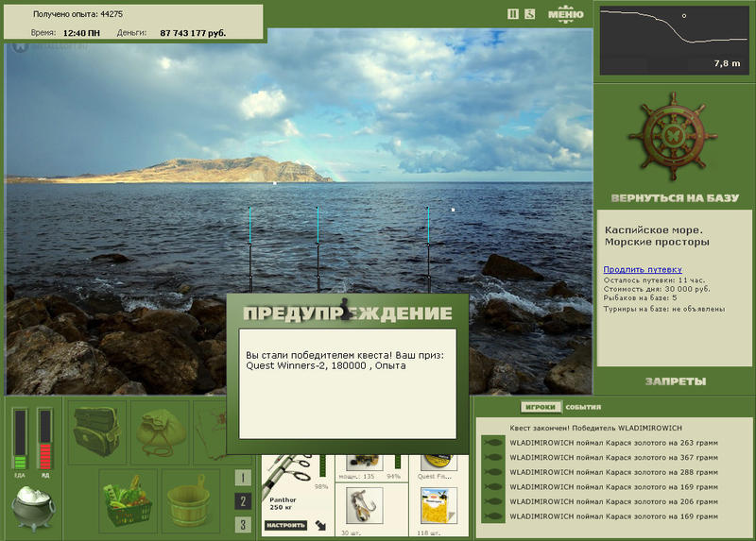Click Стоимость дня: 30 000 руб.
Viewport: 756px width, 541px height.
(x=657, y=289)
